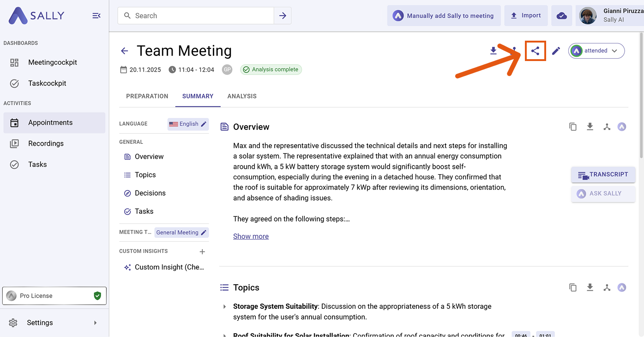Click the pencil icon to edit the meeting
The height and width of the screenshot is (337, 644).
pos(556,51)
